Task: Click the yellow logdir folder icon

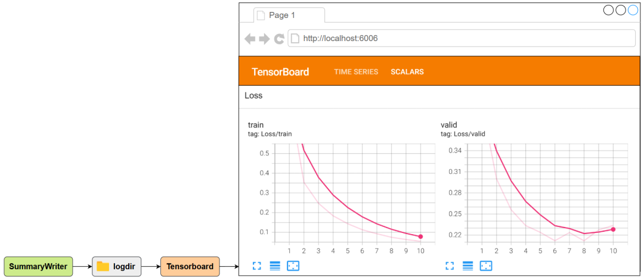Action: click(103, 266)
